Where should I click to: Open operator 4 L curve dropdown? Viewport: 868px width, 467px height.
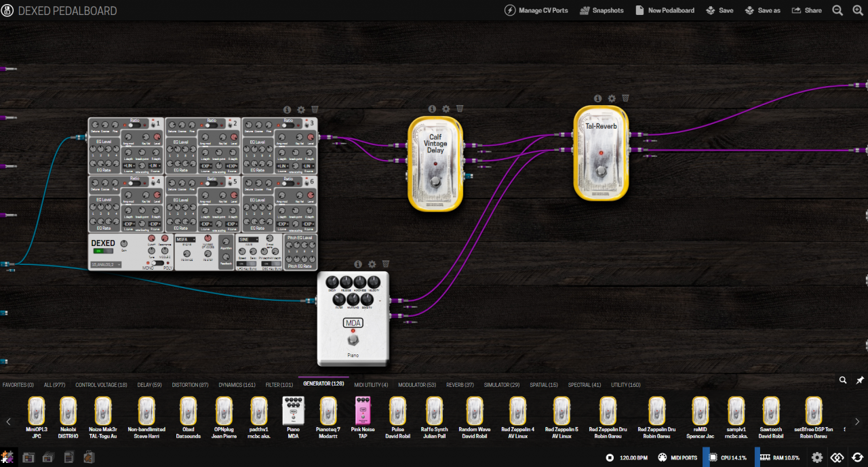click(129, 224)
